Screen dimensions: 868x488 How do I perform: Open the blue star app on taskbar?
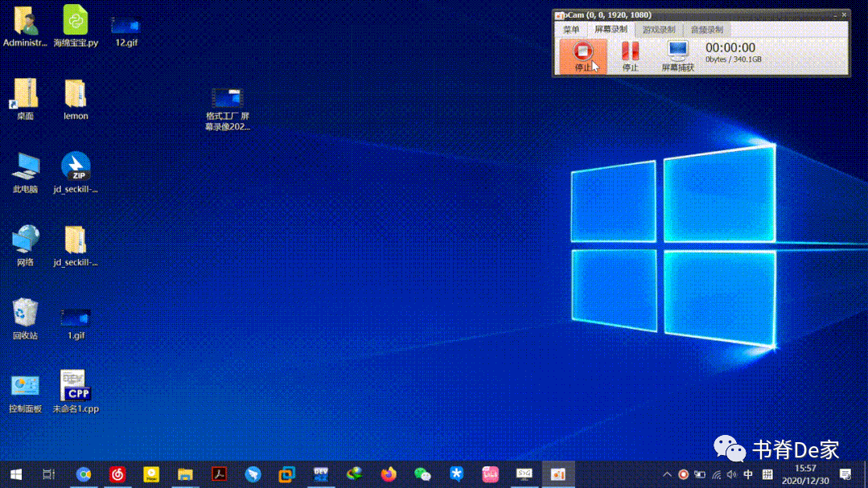(456, 474)
